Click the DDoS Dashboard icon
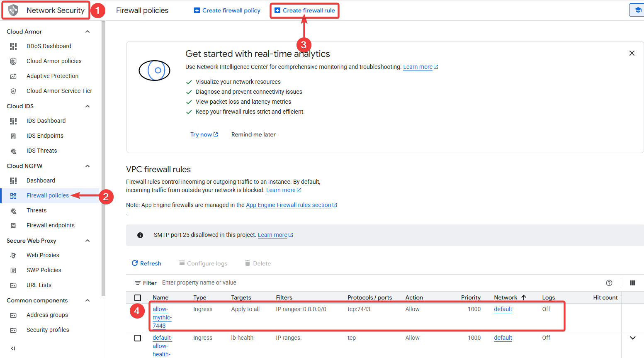Screen dimensions: 644x358 point(13,46)
